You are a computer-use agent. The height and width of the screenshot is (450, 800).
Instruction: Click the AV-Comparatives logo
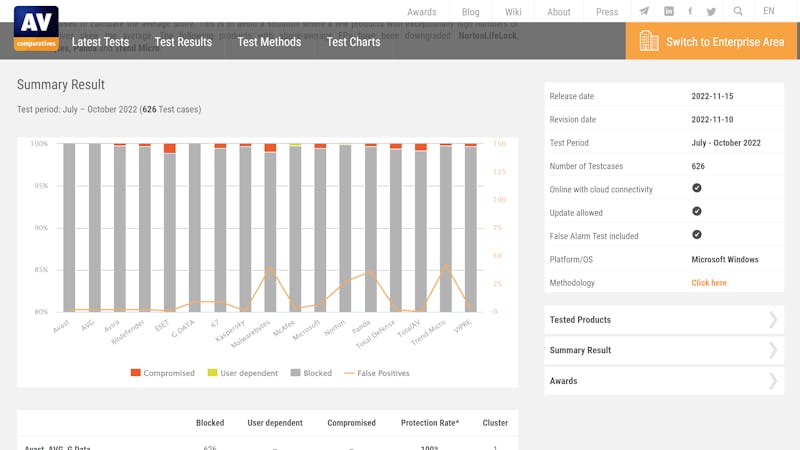point(36,28)
